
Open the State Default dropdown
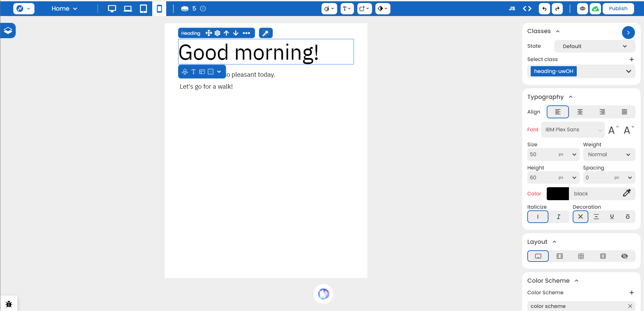tap(595, 46)
